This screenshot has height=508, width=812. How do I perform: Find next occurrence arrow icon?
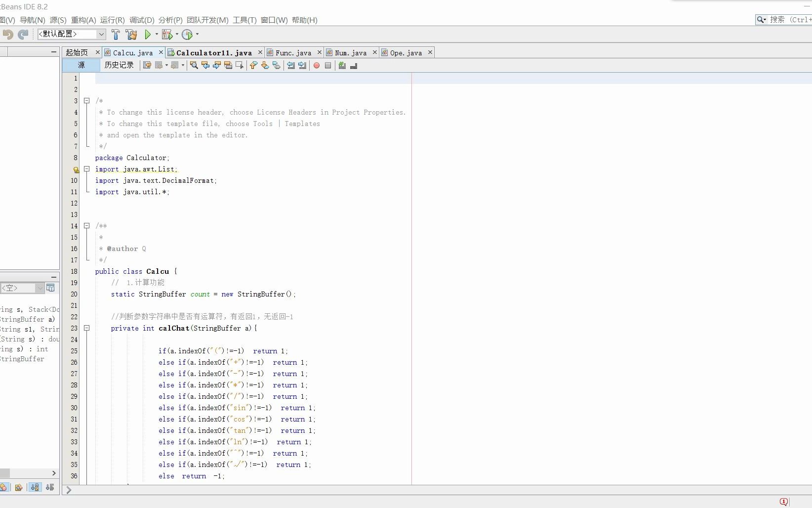click(x=217, y=65)
